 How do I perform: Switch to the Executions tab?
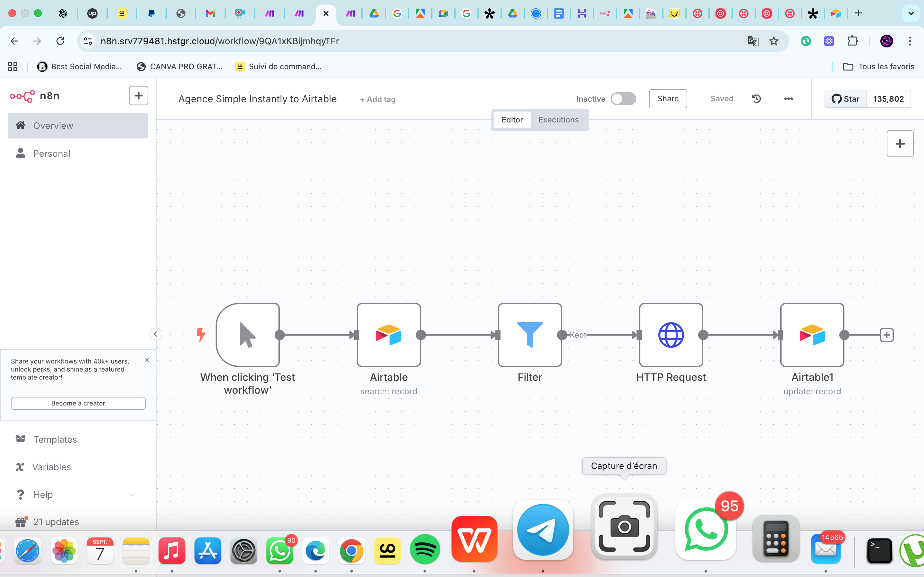click(x=558, y=120)
